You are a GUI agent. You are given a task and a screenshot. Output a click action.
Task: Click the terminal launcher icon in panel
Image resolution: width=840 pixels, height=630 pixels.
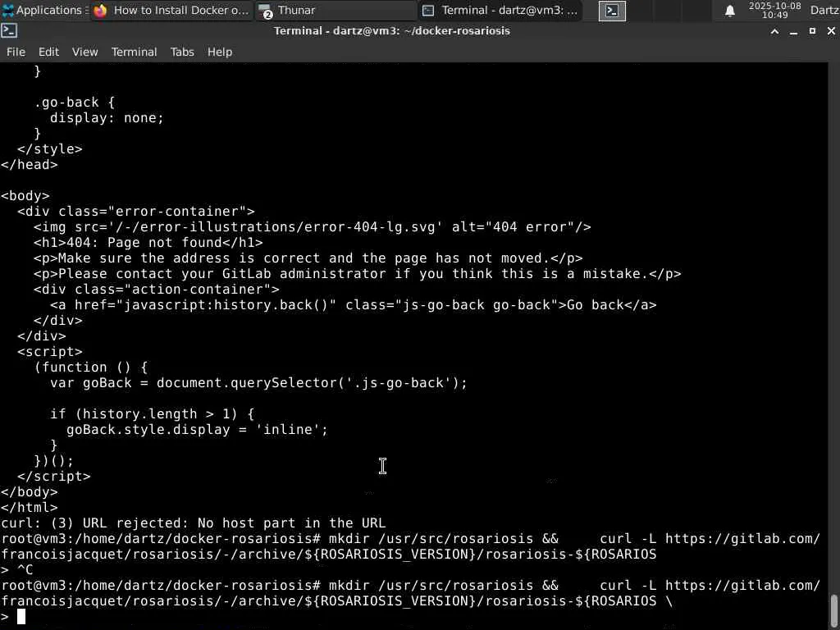click(612, 11)
